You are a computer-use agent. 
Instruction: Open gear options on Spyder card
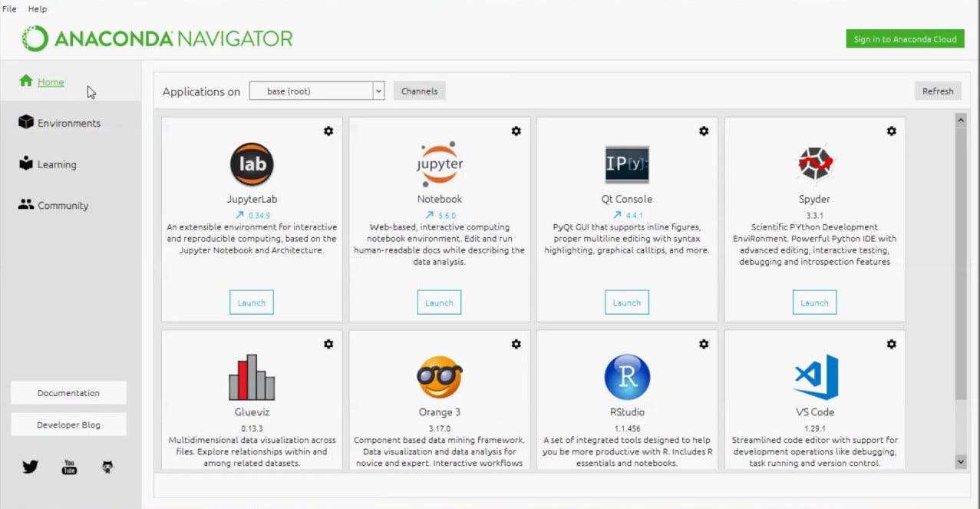pos(892,131)
